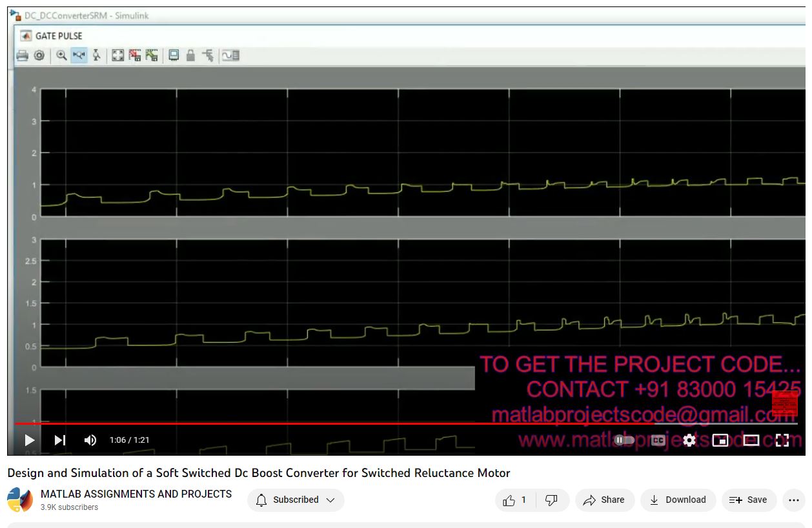Click the channel avatar image
Screen dimensions: 812x528
20,500
